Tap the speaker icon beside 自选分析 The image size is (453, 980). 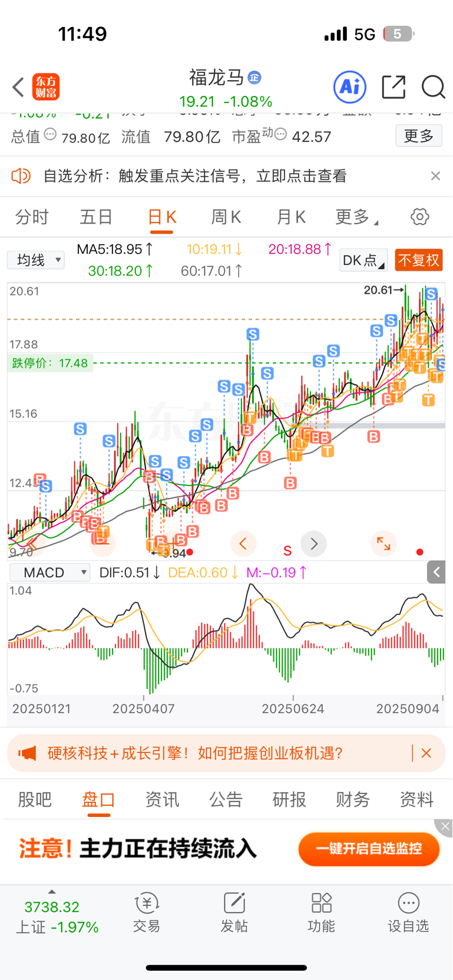(x=21, y=175)
